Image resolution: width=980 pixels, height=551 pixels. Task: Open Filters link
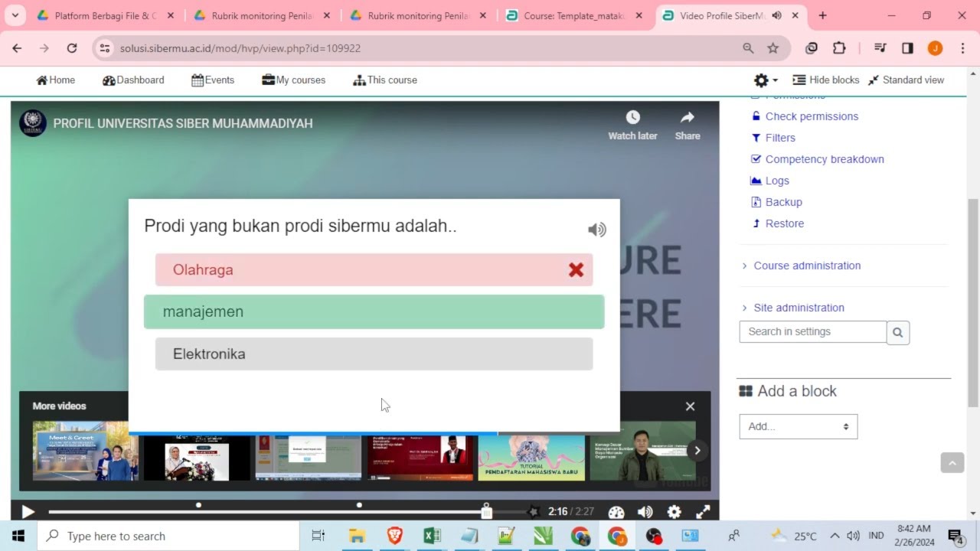pyautogui.click(x=780, y=138)
